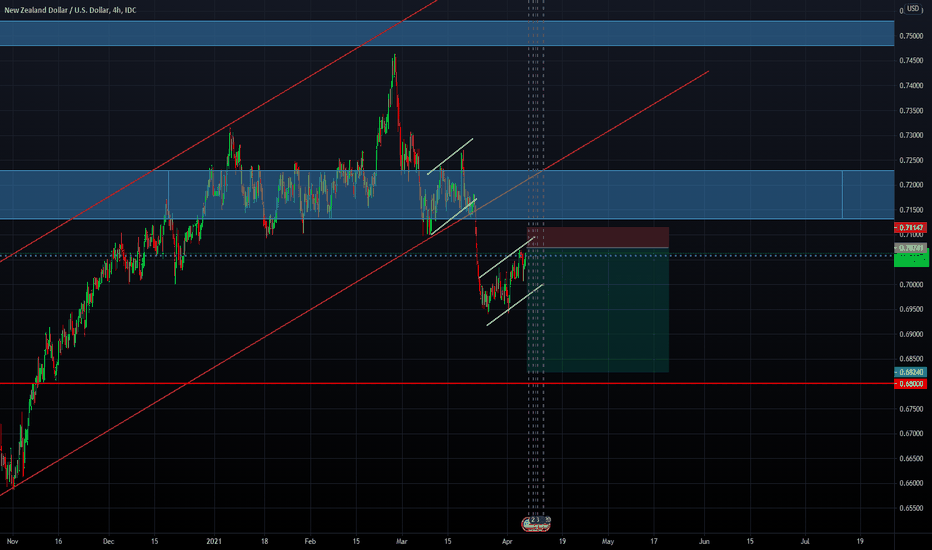932x550 pixels.
Task: Click the 0.71500 price axis label
Action: pyautogui.click(x=911, y=210)
